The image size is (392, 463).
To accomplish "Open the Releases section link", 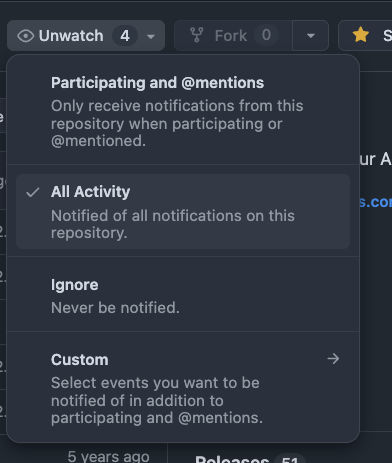I will coord(232,459).
